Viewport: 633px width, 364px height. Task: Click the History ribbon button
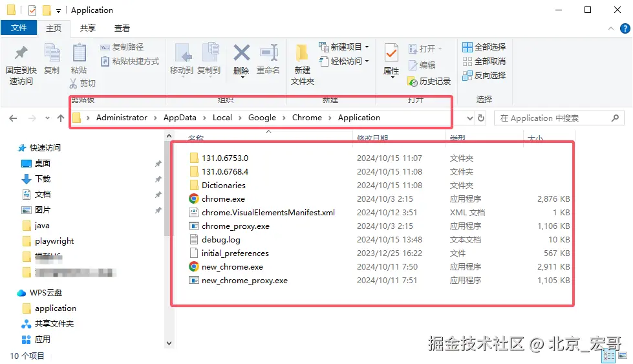coord(429,81)
